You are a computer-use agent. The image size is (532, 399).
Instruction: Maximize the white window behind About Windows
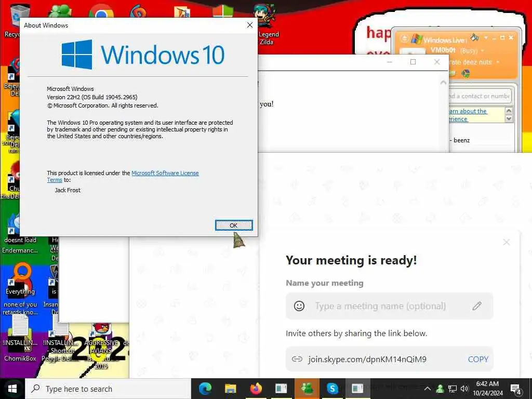tap(413, 62)
